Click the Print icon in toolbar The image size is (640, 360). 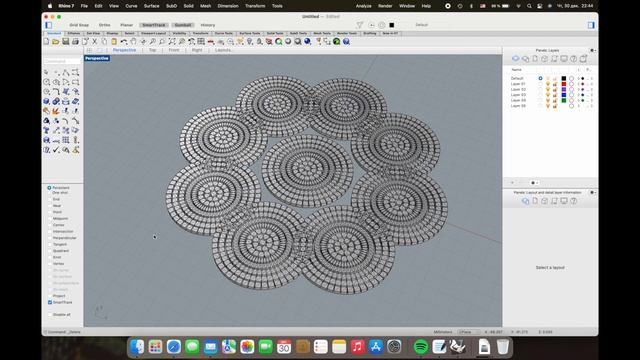tap(75, 42)
